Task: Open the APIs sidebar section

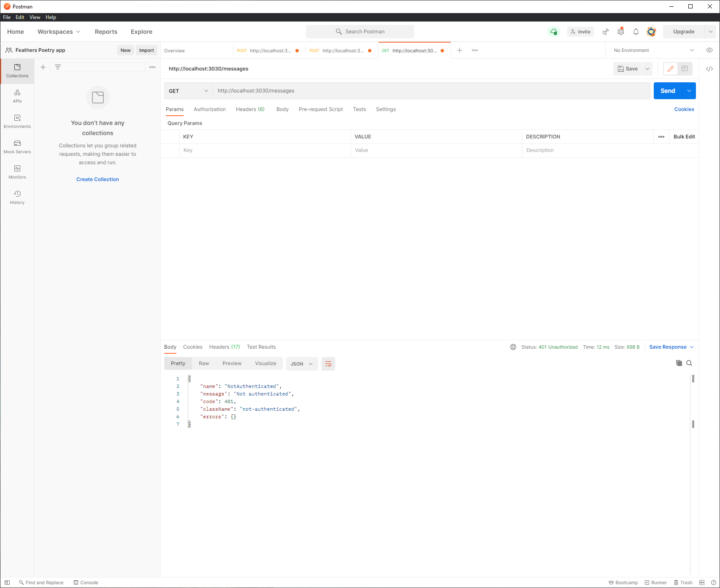Action: [x=17, y=96]
